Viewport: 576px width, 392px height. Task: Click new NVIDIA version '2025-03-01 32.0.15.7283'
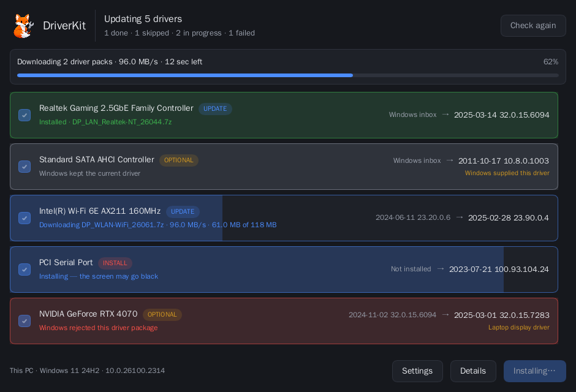[502, 315]
